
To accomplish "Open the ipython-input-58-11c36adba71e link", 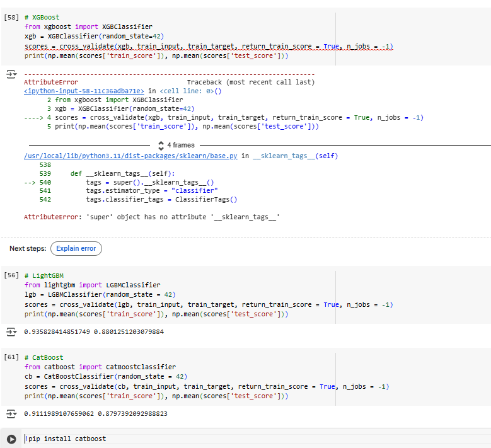I will [x=84, y=91].
